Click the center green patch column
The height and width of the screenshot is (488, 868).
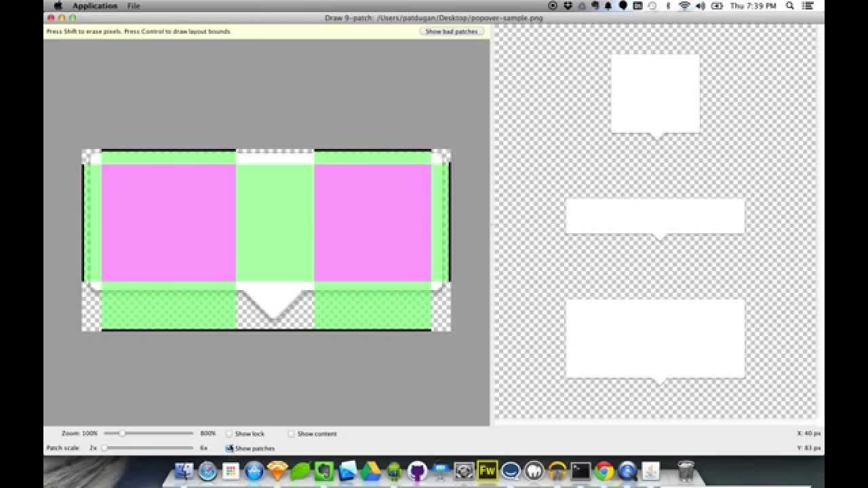click(275, 223)
